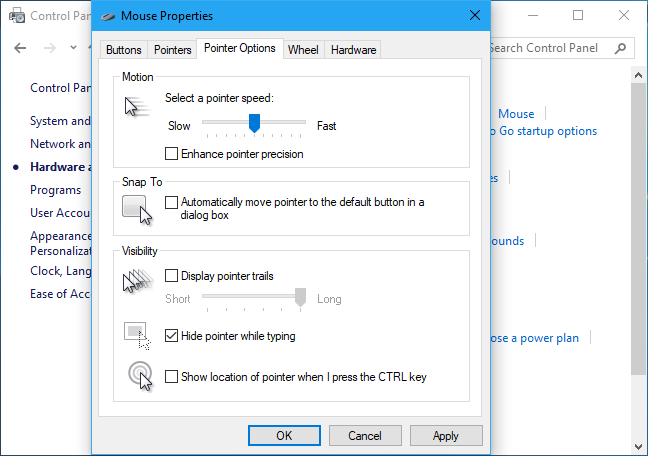Open the navigation history dropdown arrow
Viewport: 648px width, 456px height.
click(x=74, y=48)
